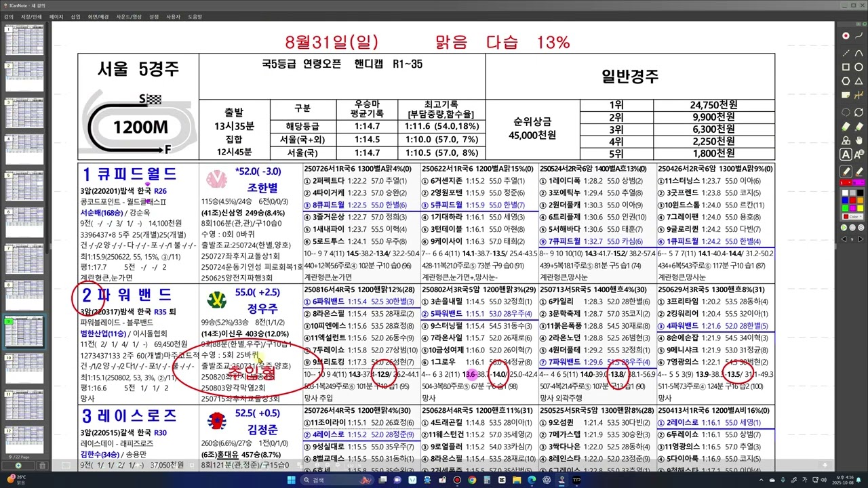
Task: Select the arc curve tool
Action: [859, 52]
